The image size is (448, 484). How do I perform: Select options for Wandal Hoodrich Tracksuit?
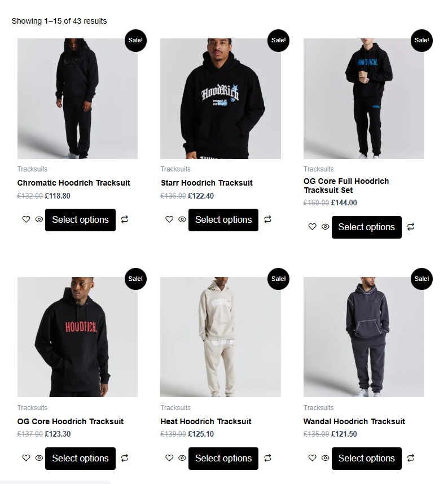367,459
